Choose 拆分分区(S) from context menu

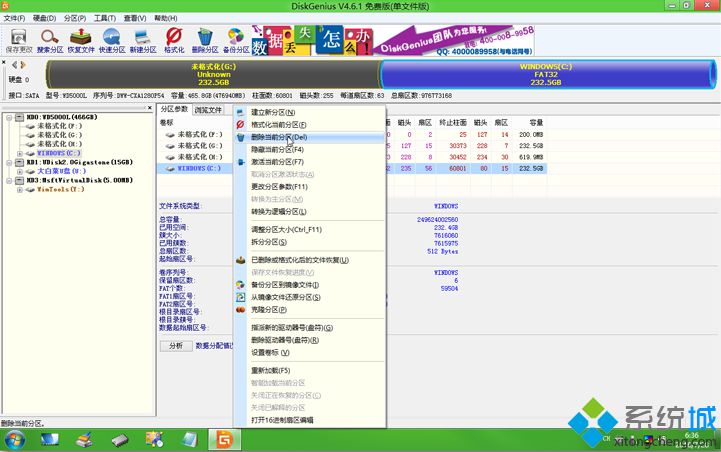309,242
